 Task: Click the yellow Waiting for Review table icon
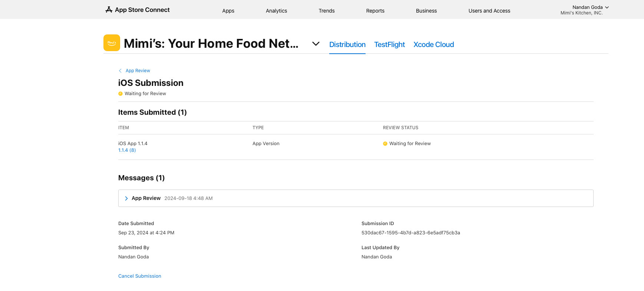click(385, 144)
